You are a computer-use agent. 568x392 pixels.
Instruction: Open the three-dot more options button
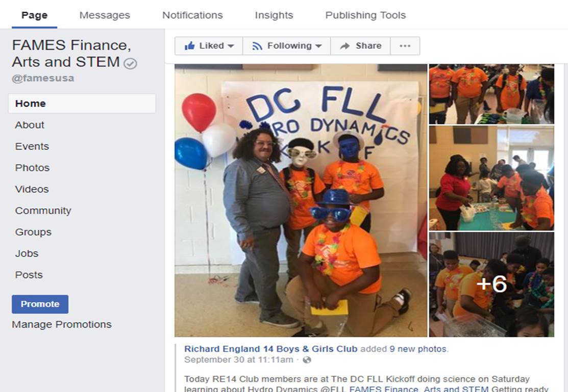[405, 46]
